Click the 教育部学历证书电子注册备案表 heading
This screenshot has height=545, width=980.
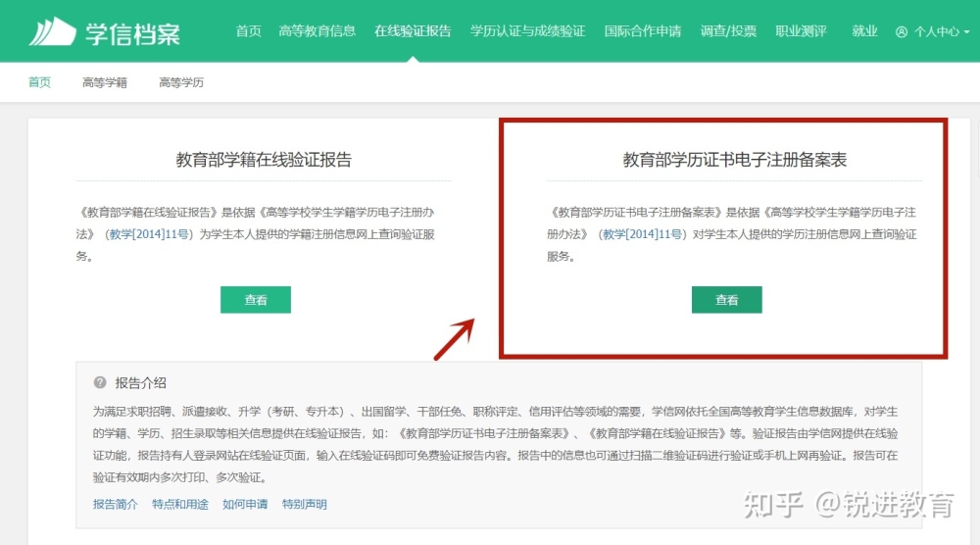734,160
